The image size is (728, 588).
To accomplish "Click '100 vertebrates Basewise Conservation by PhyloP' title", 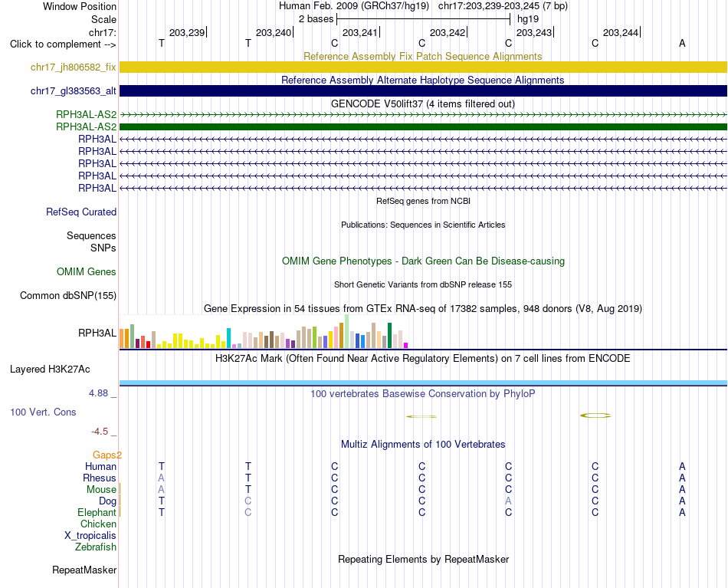I will click(x=423, y=394).
